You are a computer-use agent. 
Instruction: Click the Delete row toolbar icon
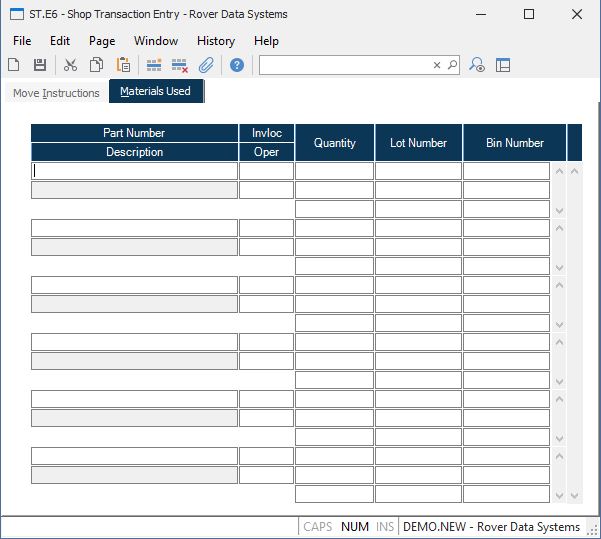tap(180, 65)
